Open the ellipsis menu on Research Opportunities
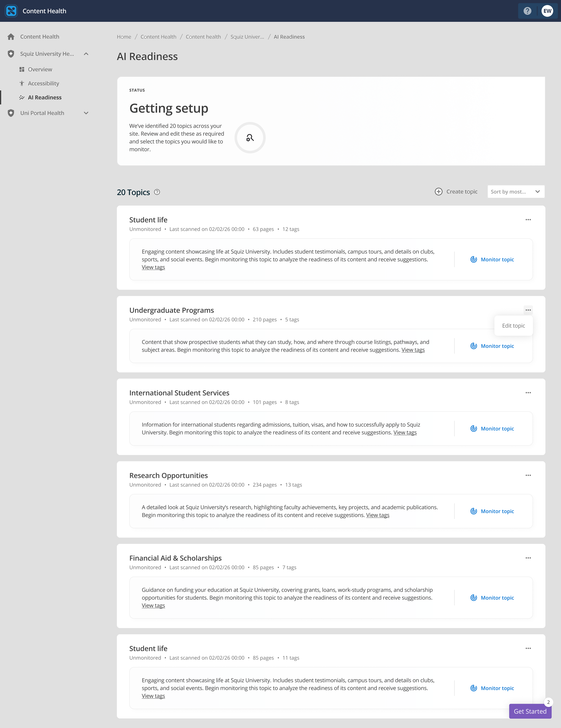Screen dimensions: 561x728 528,475
